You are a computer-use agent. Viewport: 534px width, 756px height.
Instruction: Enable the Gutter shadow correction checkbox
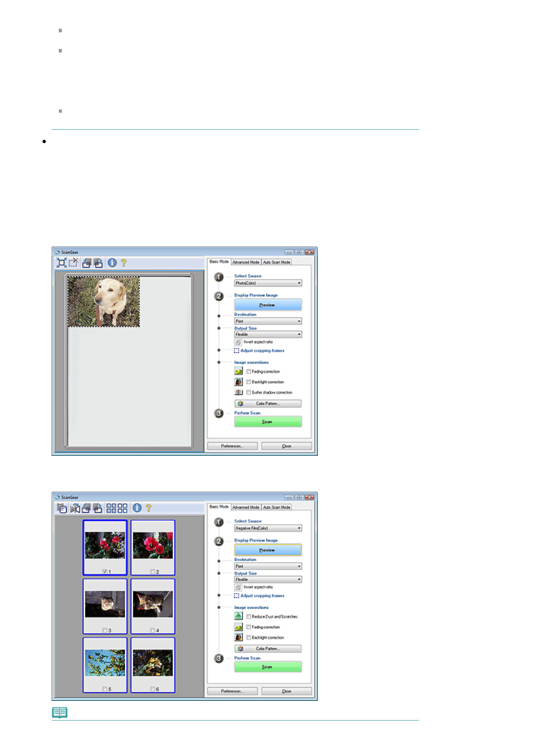249,392
